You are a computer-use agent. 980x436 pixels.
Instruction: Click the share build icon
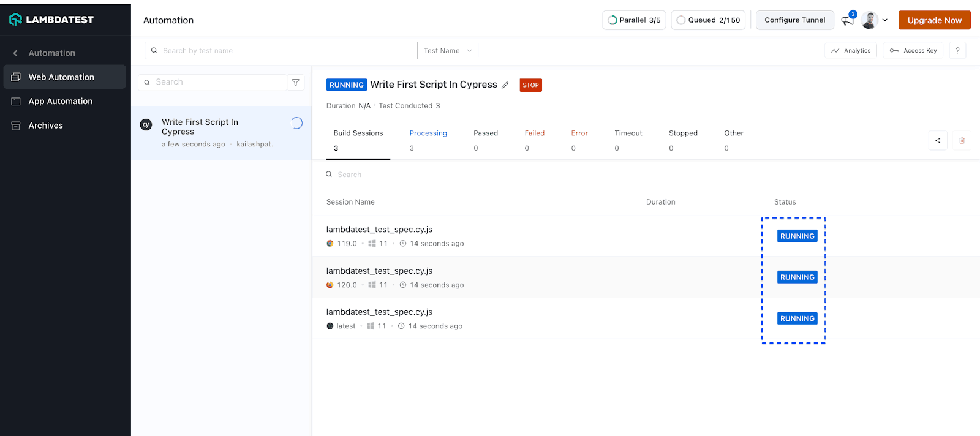point(938,141)
